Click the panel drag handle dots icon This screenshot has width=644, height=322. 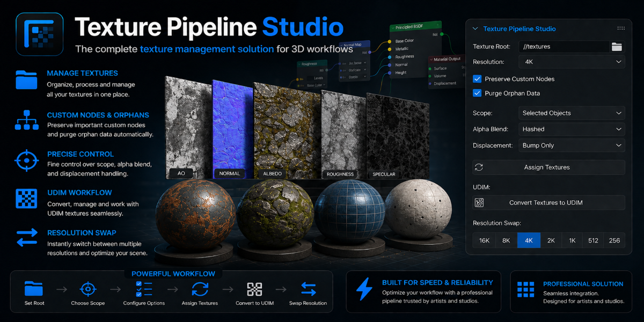coord(621,28)
